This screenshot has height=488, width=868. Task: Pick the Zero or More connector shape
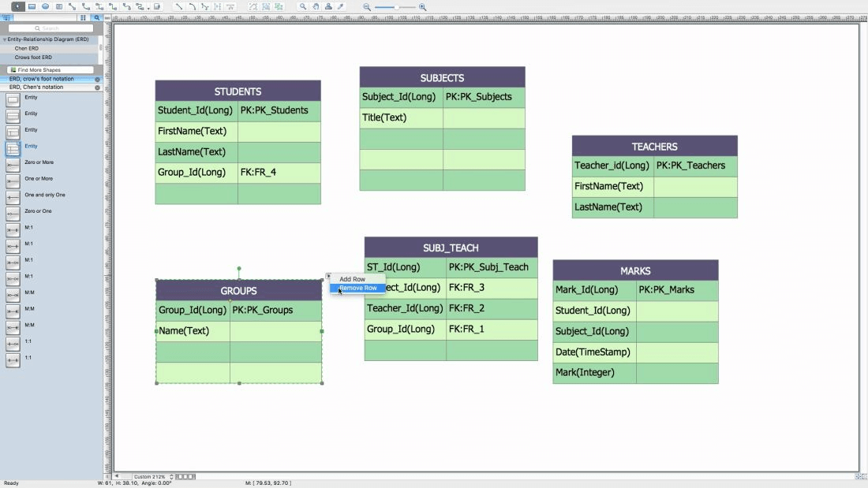click(x=13, y=165)
